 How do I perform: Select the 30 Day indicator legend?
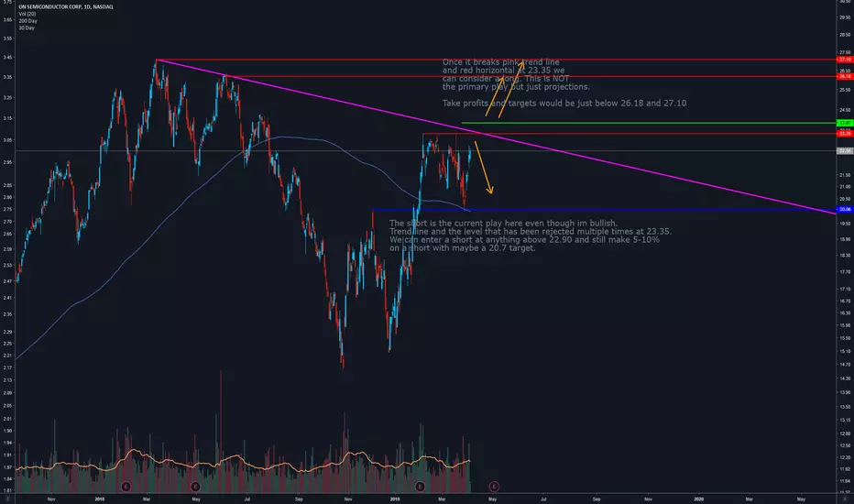27,27
